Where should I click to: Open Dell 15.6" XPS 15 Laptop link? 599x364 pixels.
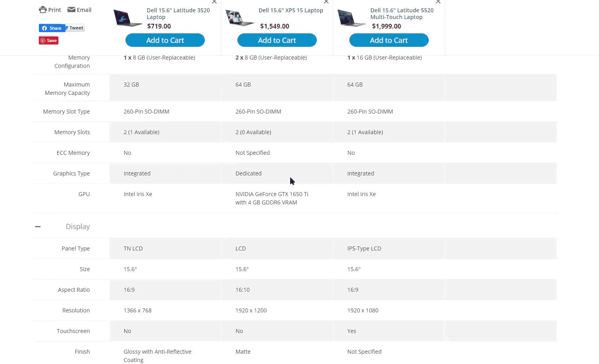point(291,10)
